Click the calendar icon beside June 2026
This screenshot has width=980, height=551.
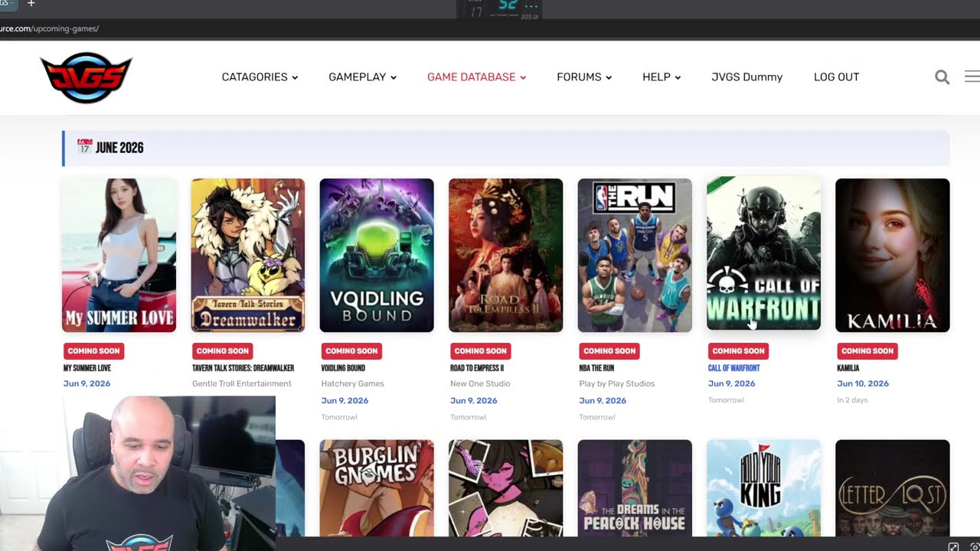click(x=84, y=147)
